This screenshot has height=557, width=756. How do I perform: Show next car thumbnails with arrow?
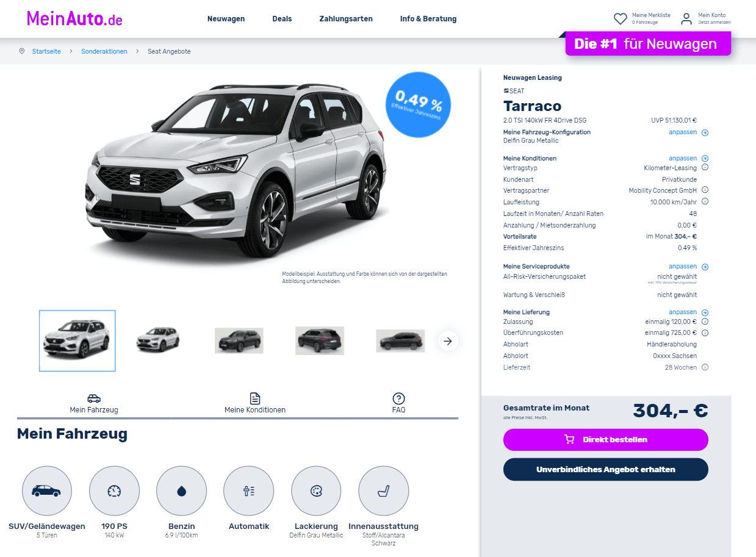[448, 341]
